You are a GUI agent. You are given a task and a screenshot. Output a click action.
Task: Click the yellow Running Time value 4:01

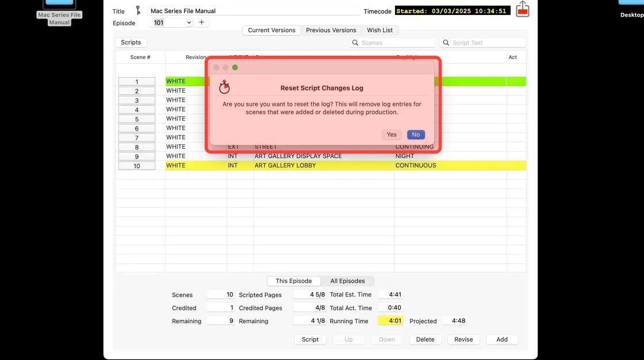[x=390, y=320]
